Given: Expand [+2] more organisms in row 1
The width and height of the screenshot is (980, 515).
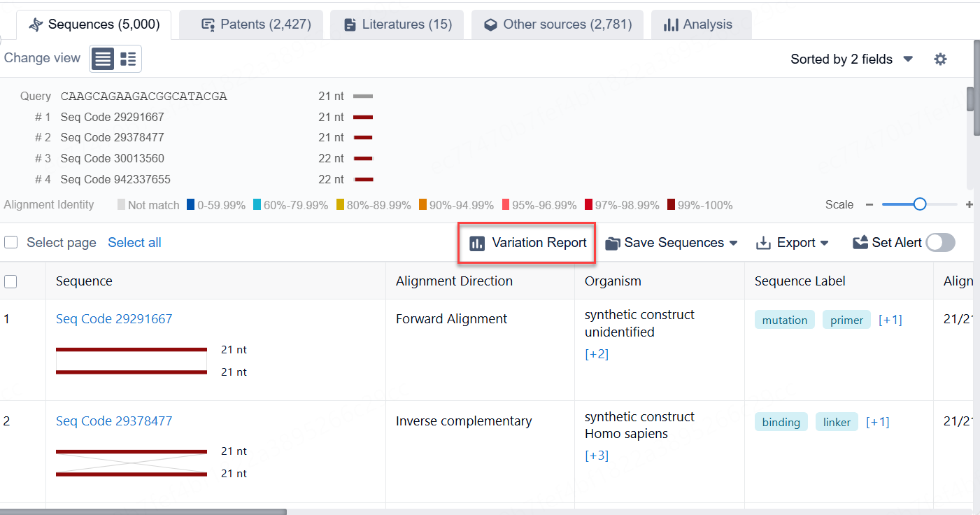Looking at the screenshot, I should click(596, 354).
